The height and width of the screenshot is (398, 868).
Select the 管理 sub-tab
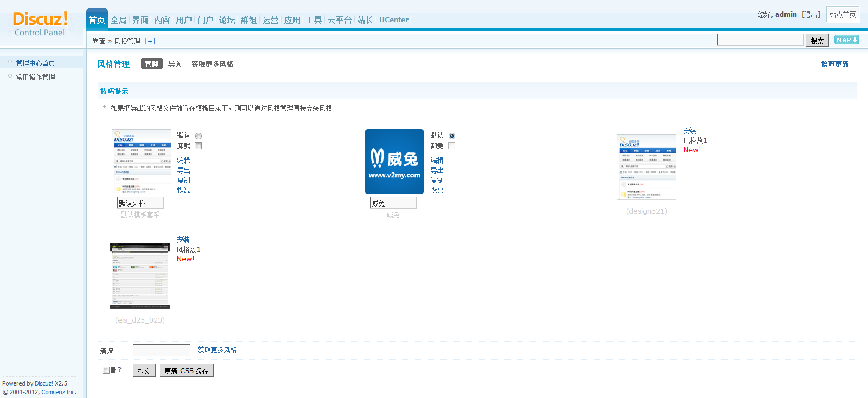pyautogui.click(x=152, y=64)
